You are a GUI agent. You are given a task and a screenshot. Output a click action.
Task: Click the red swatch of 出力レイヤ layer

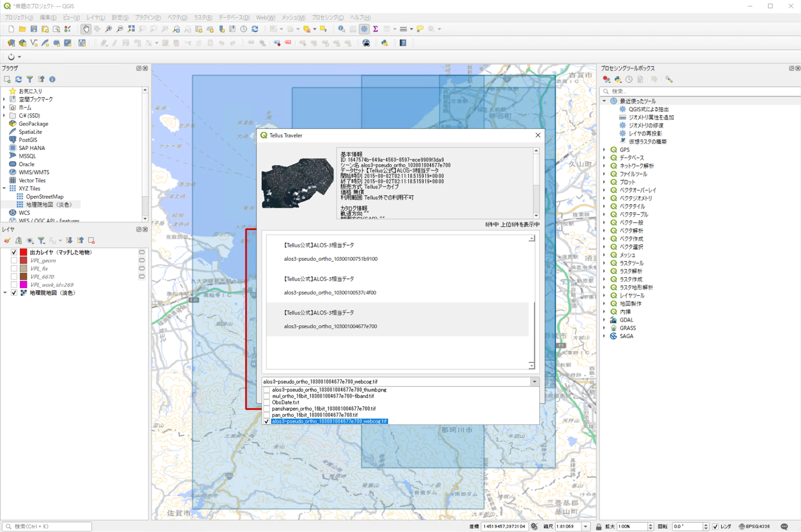[24, 252]
